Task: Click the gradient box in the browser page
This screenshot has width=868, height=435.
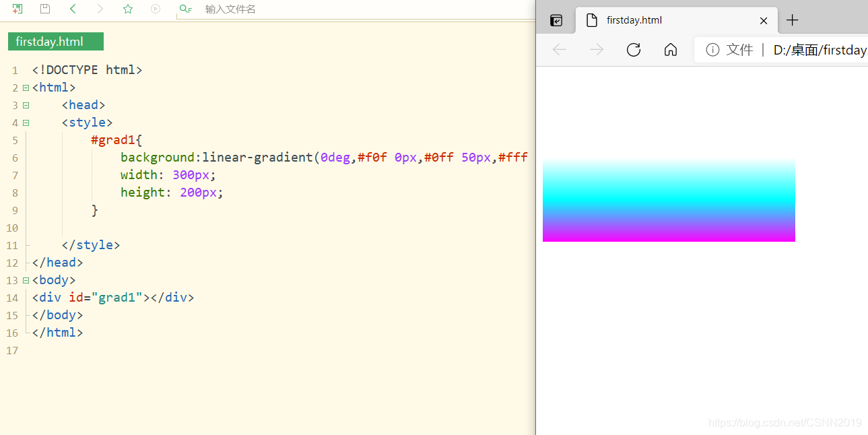Action: coord(669,201)
